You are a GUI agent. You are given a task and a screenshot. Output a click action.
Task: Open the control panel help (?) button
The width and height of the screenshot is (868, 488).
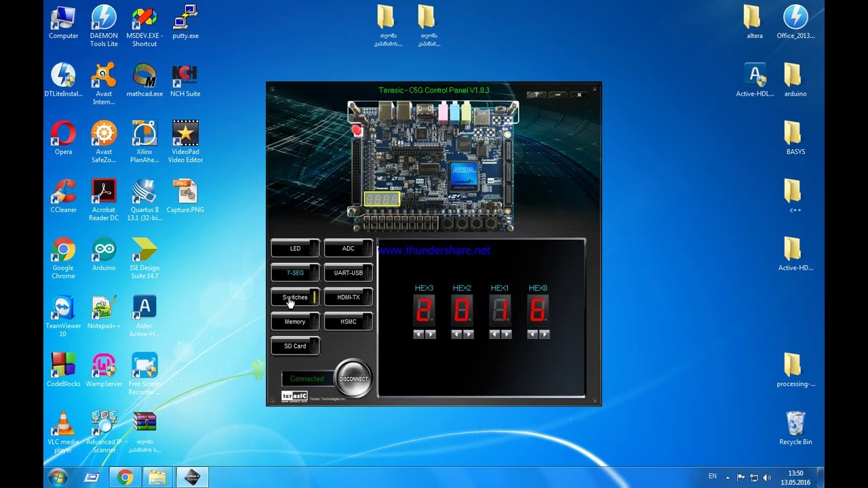point(536,95)
